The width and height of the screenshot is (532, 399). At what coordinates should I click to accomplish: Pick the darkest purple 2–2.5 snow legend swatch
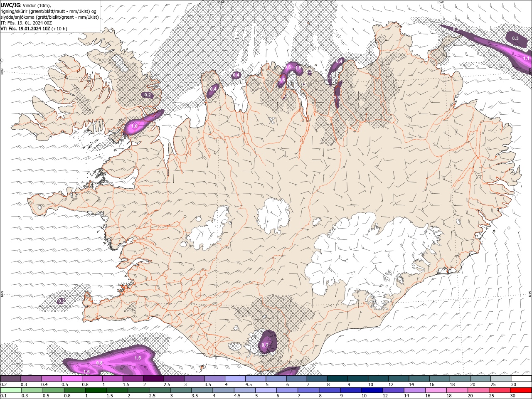153,379
